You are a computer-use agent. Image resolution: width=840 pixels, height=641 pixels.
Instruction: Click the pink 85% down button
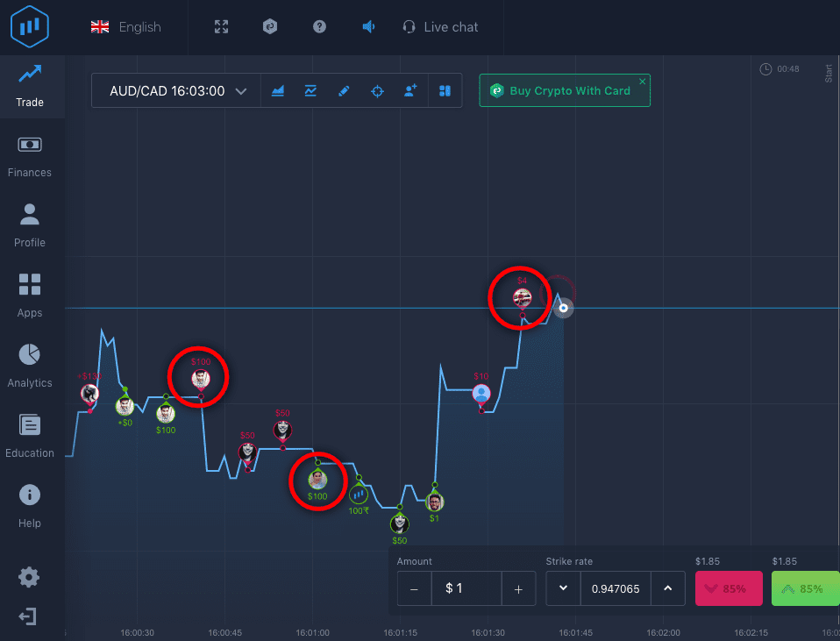[729, 588]
